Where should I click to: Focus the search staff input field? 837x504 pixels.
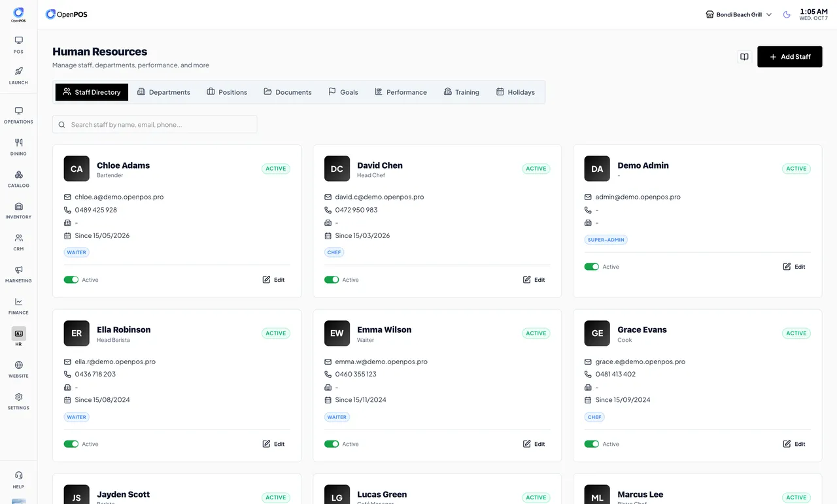click(155, 124)
